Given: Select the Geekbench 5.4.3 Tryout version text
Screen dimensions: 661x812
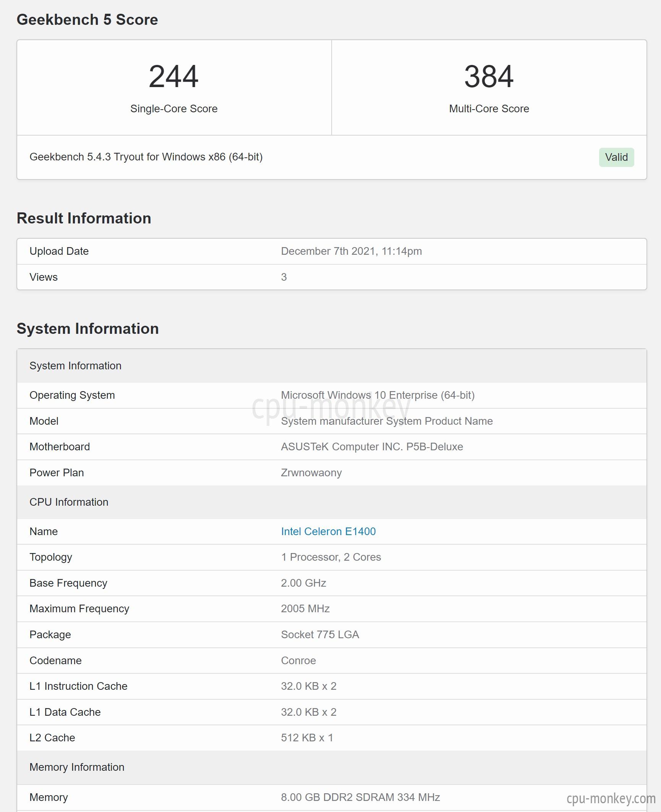Looking at the screenshot, I should tap(146, 157).
